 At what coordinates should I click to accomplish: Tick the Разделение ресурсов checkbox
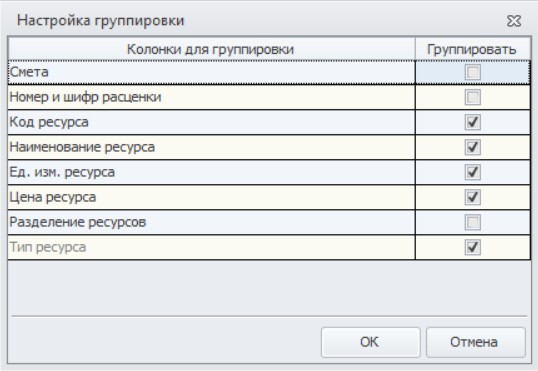(x=472, y=222)
